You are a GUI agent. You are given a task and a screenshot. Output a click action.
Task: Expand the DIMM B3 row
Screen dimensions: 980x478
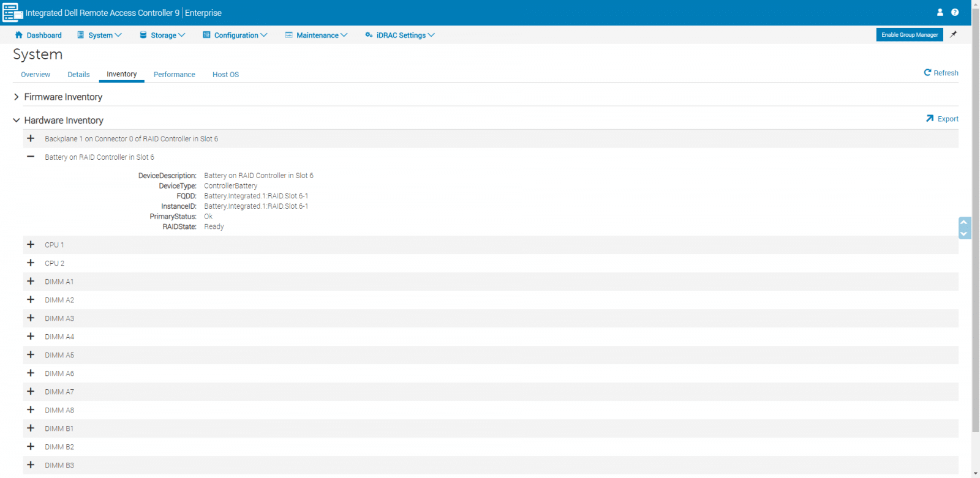pos(31,465)
